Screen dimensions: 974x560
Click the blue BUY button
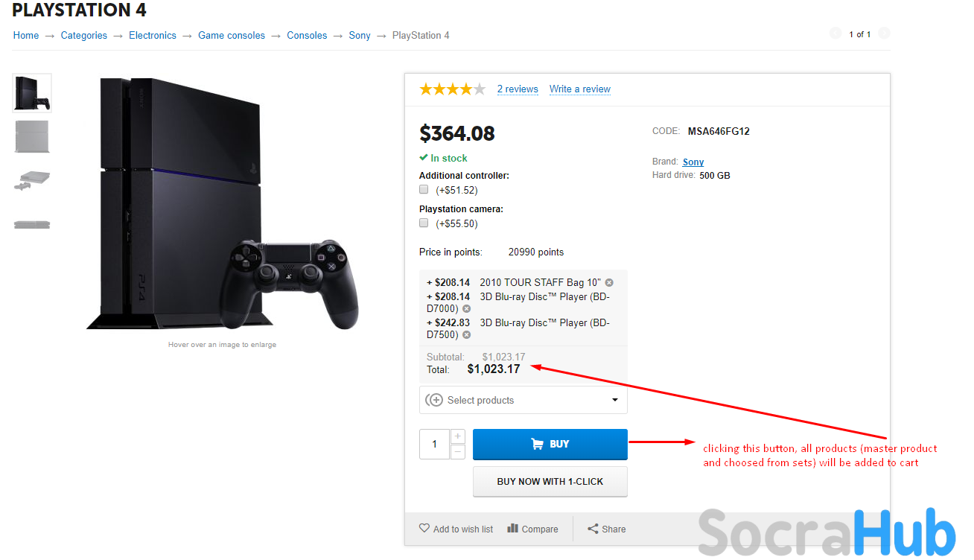click(x=550, y=444)
